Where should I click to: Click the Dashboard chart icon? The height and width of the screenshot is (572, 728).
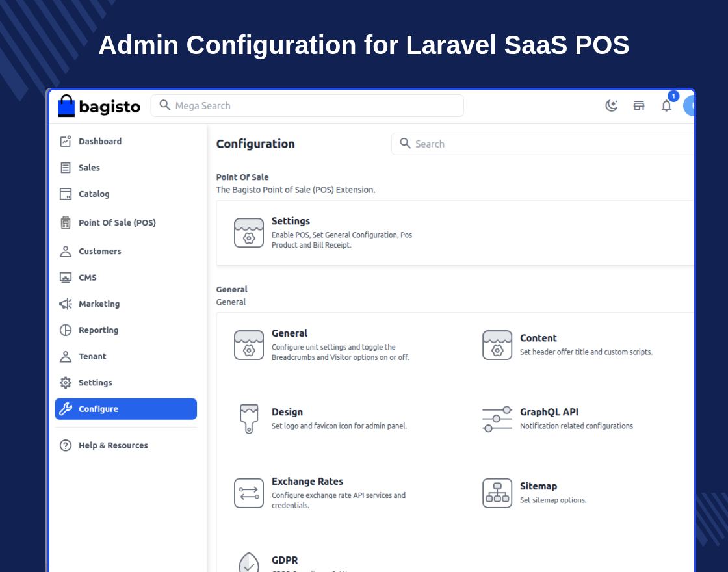pos(66,141)
